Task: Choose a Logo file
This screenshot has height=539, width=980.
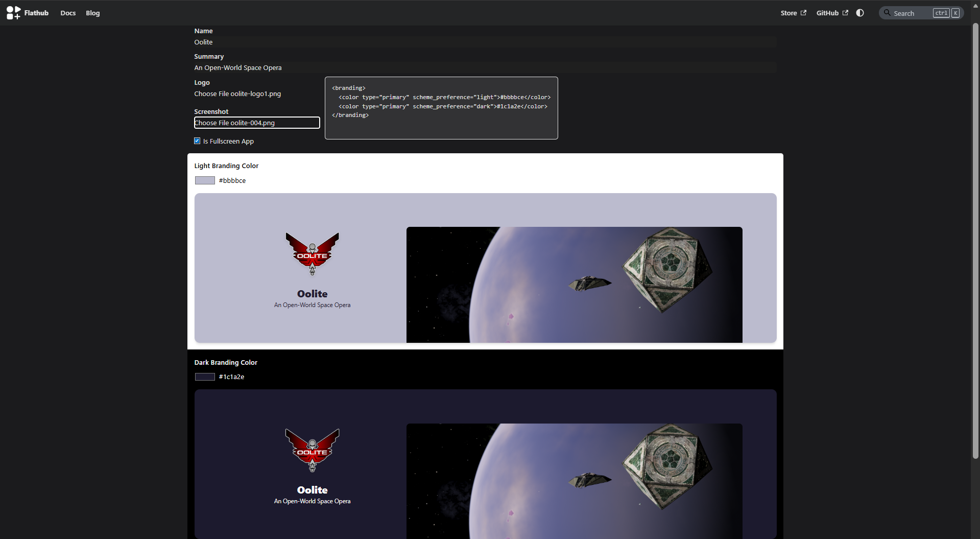Action: (x=256, y=94)
